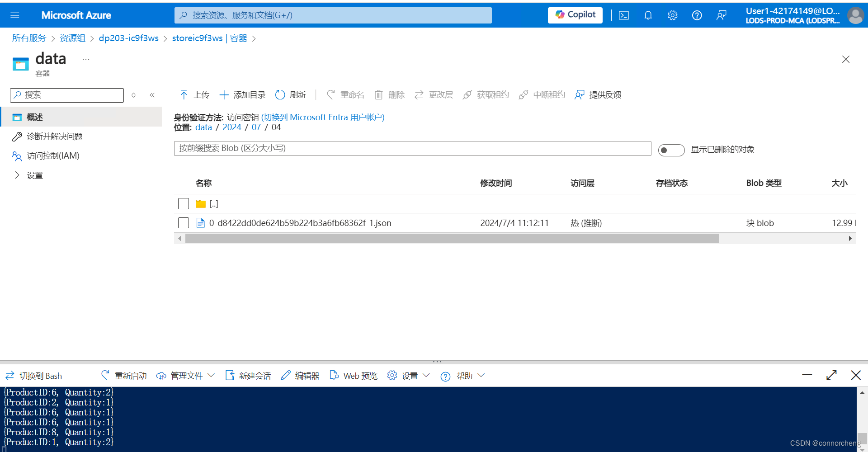The image size is (868, 452).
Task: Open dp203-ic9f3ws breadcrumb
Action: click(129, 38)
